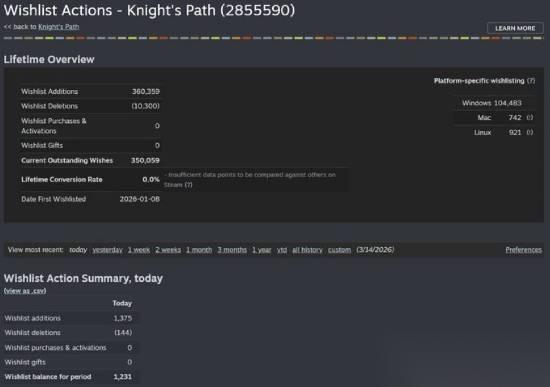Open platform-specific wishlisting help (?)
Image resolution: width=550 pixels, height=387 pixels.
pos(531,81)
